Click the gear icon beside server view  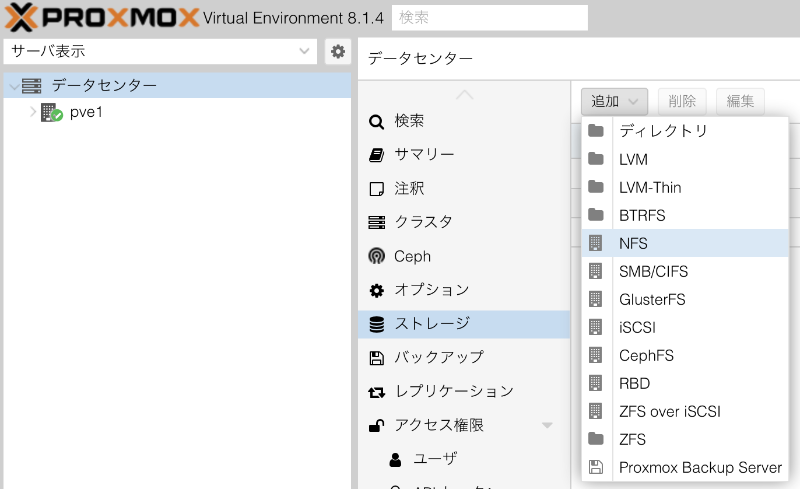[338, 51]
